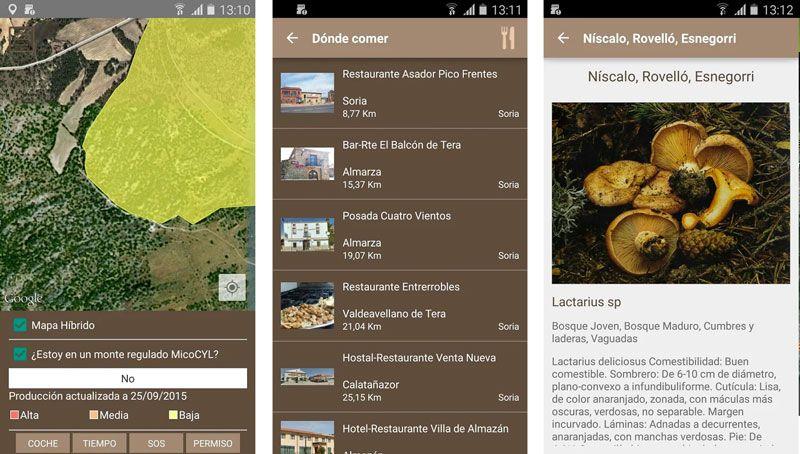Tap the Google logo on map
The image size is (800, 454).
coord(24,298)
